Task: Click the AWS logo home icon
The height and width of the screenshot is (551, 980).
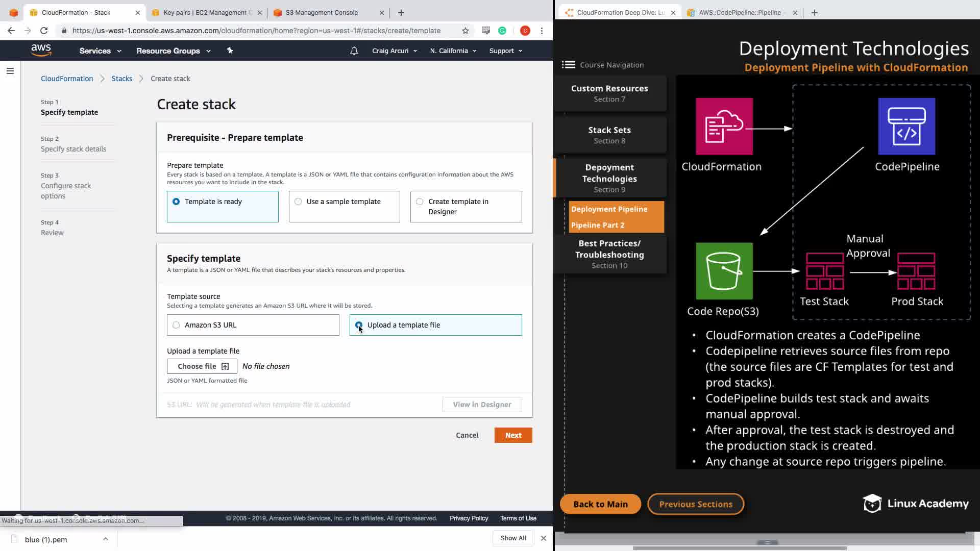Action: 41,50
